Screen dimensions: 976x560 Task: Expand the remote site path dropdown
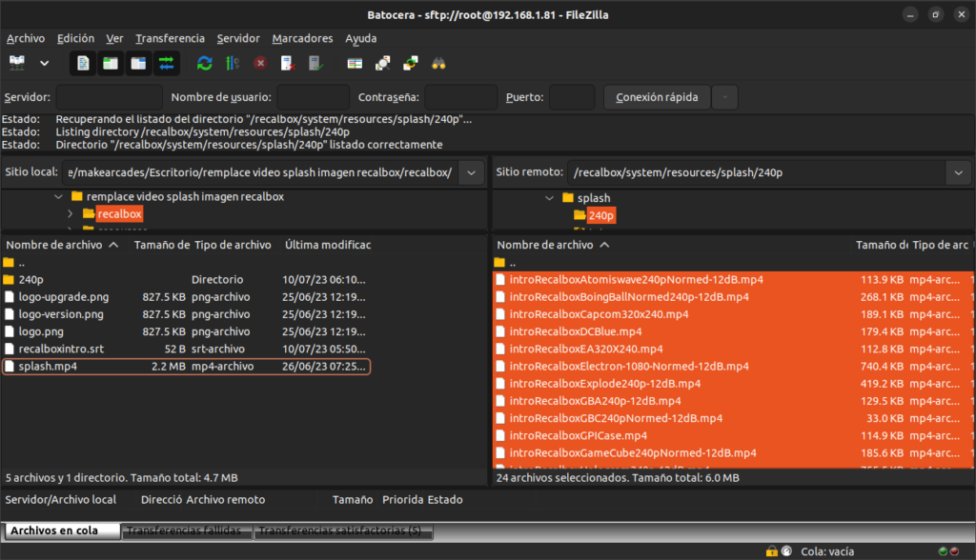click(x=959, y=172)
